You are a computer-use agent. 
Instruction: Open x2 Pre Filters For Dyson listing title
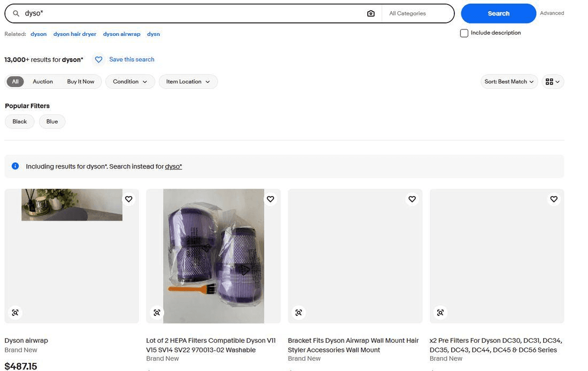click(x=496, y=345)
